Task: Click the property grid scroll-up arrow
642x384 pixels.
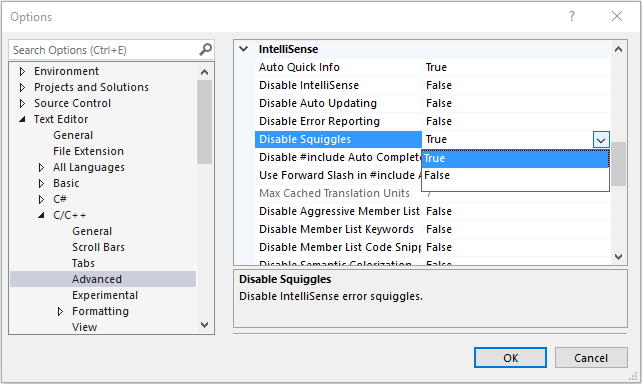Action: tap(618, 50)
